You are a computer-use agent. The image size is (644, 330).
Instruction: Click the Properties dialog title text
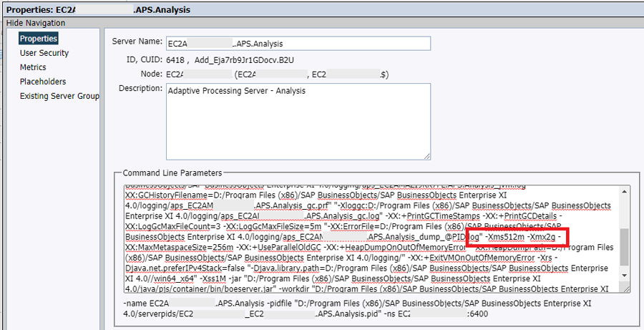(99, 10)
